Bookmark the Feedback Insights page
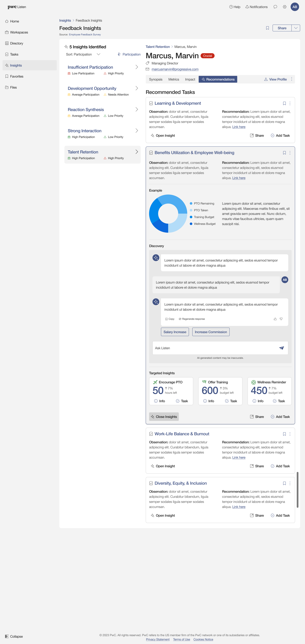Screen dimensions: 305x644 tap(267, 28)
